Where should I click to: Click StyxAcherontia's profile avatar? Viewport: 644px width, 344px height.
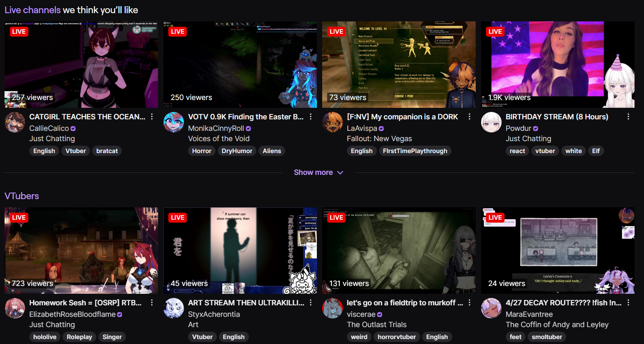pyautogui.click(x=174, y=308)
